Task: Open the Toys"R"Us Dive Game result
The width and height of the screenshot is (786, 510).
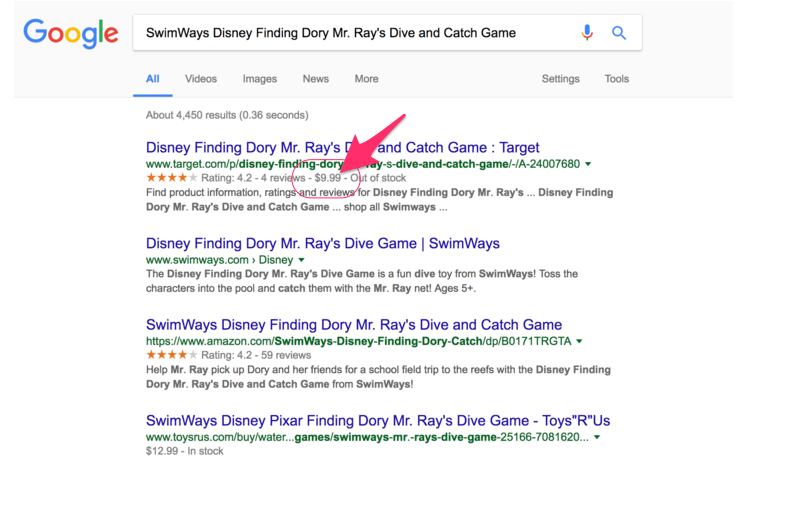Action: 378,420
